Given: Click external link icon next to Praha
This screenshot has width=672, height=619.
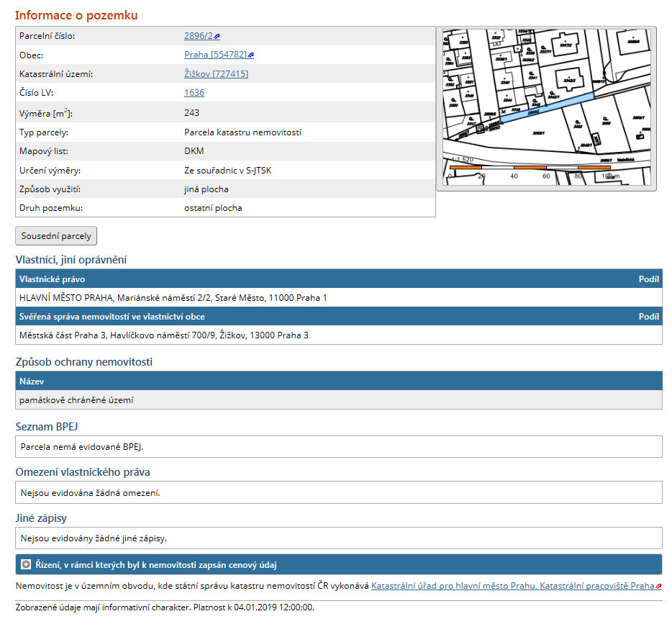Looking at the screenshot, I should click(250, 55).
